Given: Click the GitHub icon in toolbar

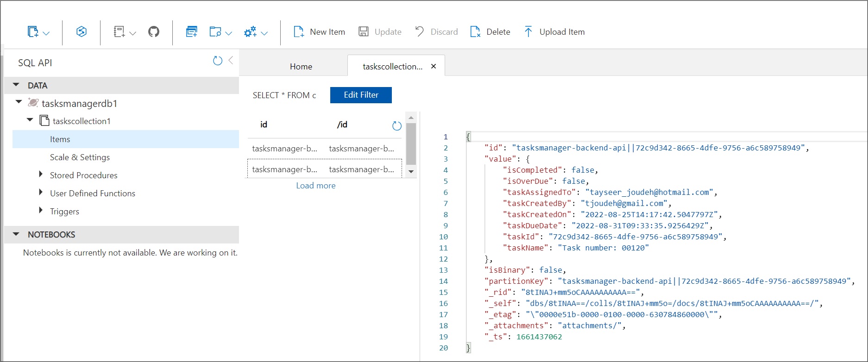Looking at the screenshot, I should pos(154,32).
